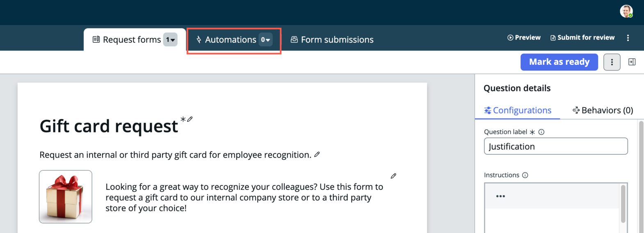Open more options beside Mark as ready

612,62
